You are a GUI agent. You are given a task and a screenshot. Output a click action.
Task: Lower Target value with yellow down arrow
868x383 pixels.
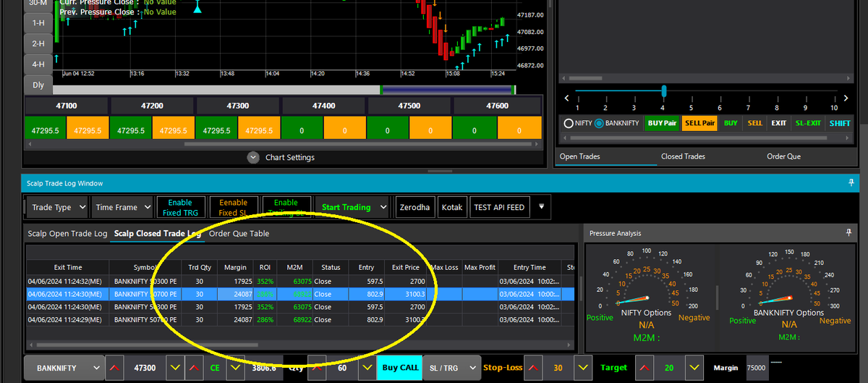(694, 368)
